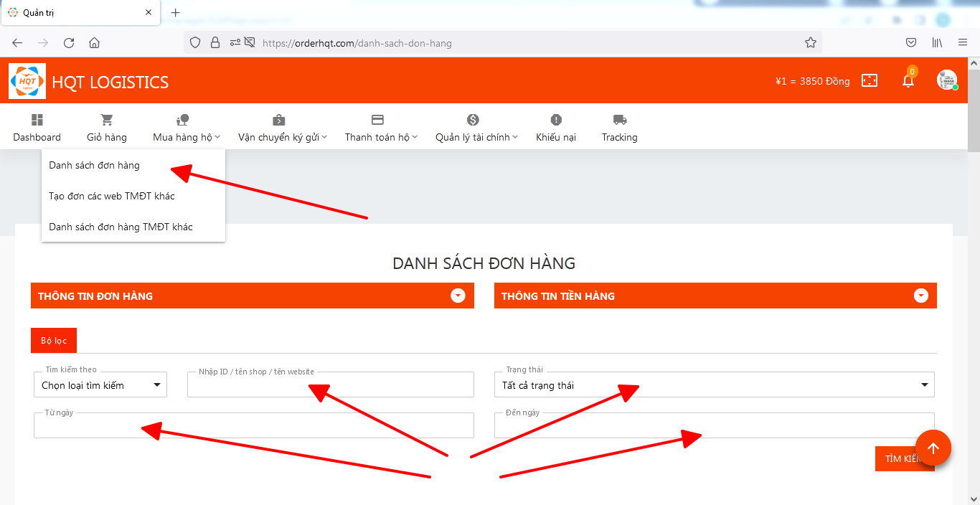Open the user avatar profile menu
Screen dimensions: 980x505
[947, 80]
